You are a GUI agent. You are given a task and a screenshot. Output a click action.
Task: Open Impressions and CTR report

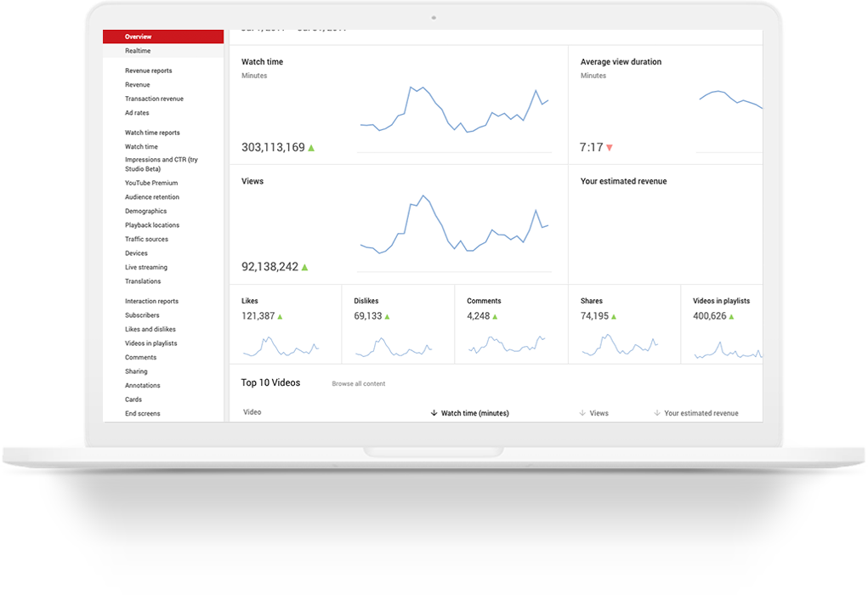161,164
